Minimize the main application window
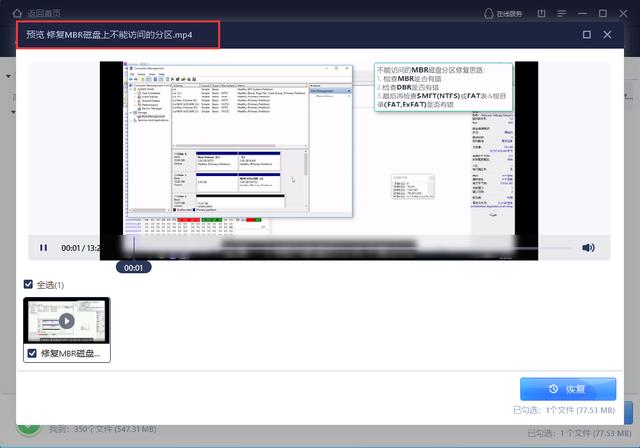This screenshot has width=640, height=448. pos(585,13)
